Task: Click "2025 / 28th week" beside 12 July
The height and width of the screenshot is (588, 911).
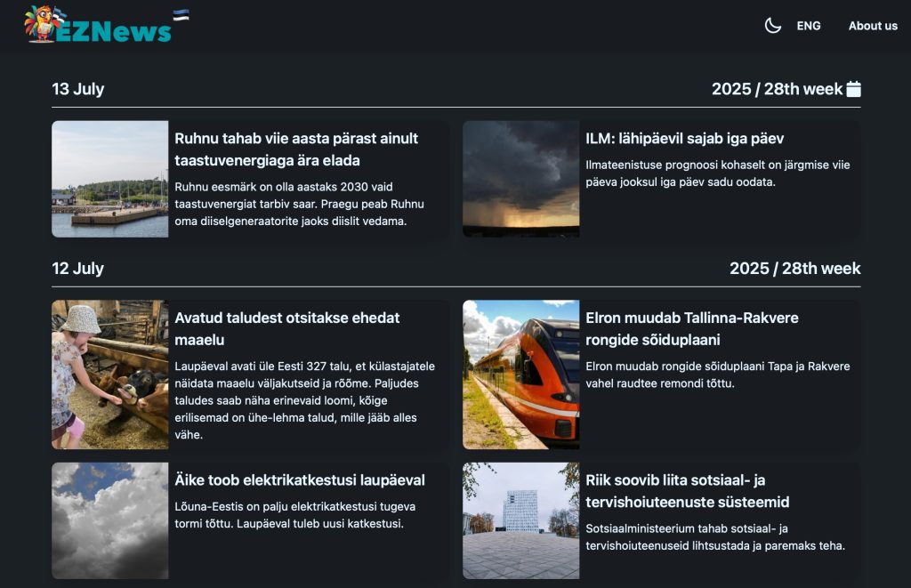Action: coord(794,269)
